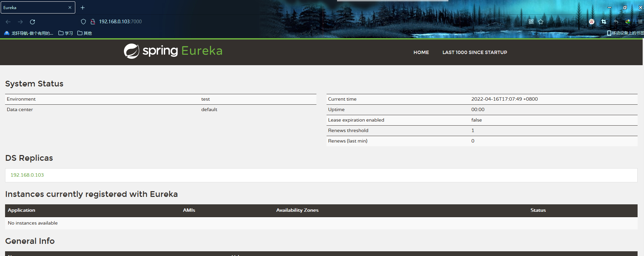Click the spring Eureka logo

(x=173, y=51)
